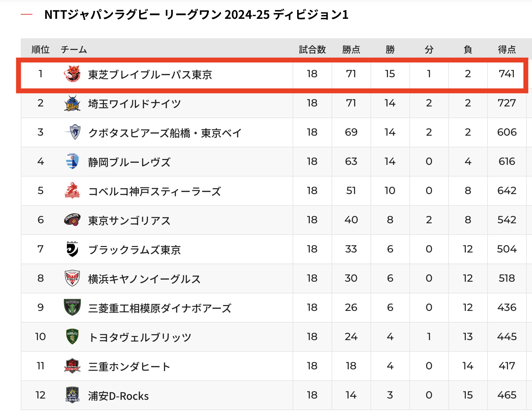The width and height of the screenshot is (532, 418).
Task: Click the 勝点 column header
Action: point(351,50)
